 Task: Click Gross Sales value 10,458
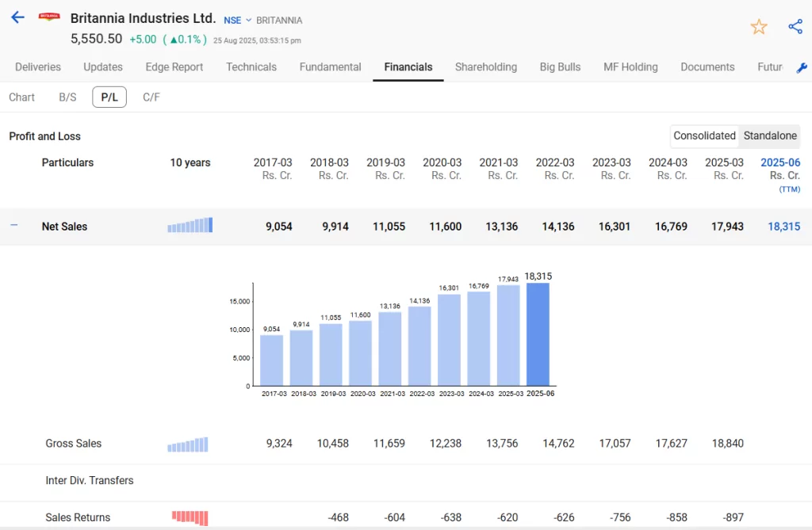(333, 444)
